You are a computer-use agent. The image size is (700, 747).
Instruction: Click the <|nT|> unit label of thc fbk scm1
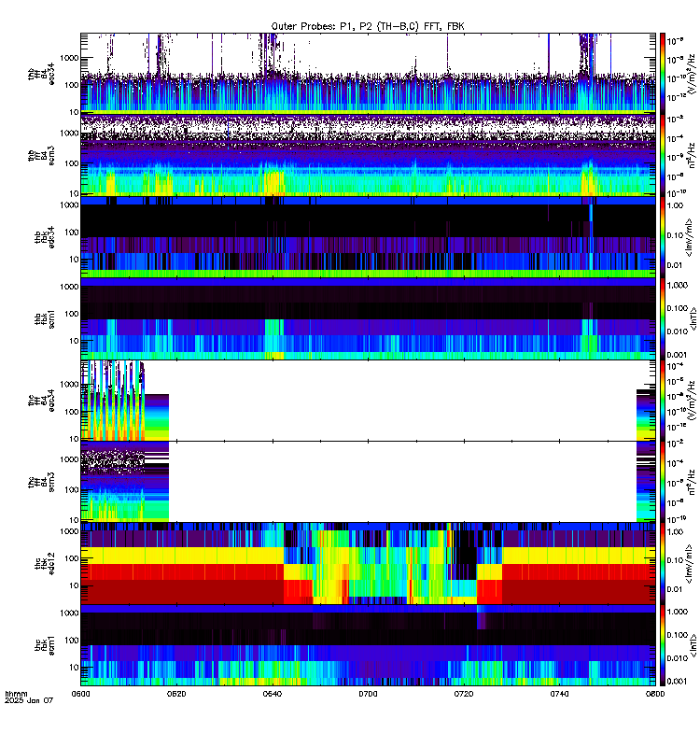click(x=693, y=645)
